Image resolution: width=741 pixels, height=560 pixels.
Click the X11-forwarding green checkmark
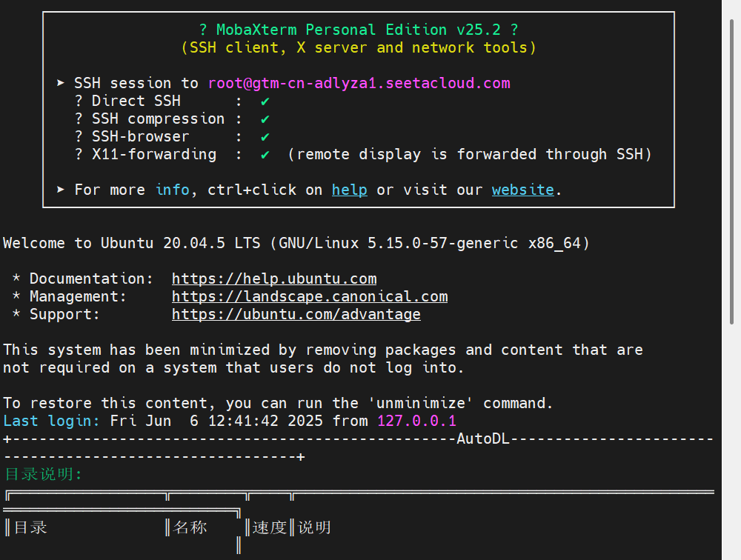pyautogui.click(x=265, y=155)
